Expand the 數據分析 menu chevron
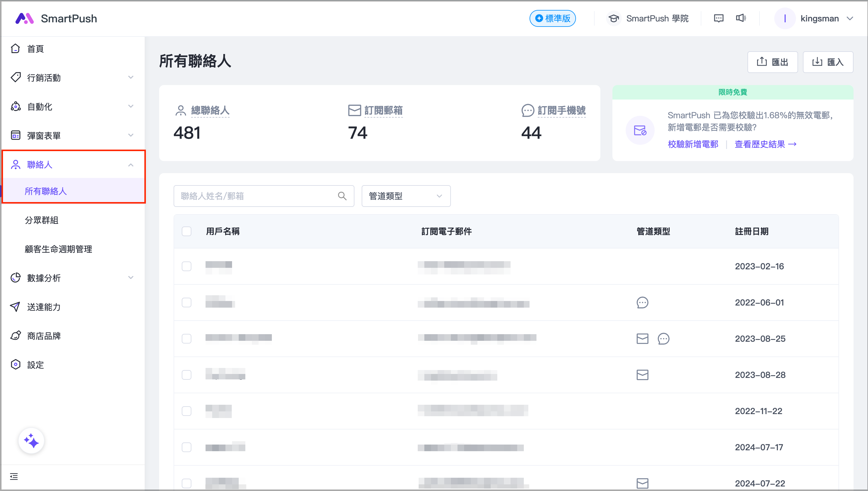 pos(131,278)
